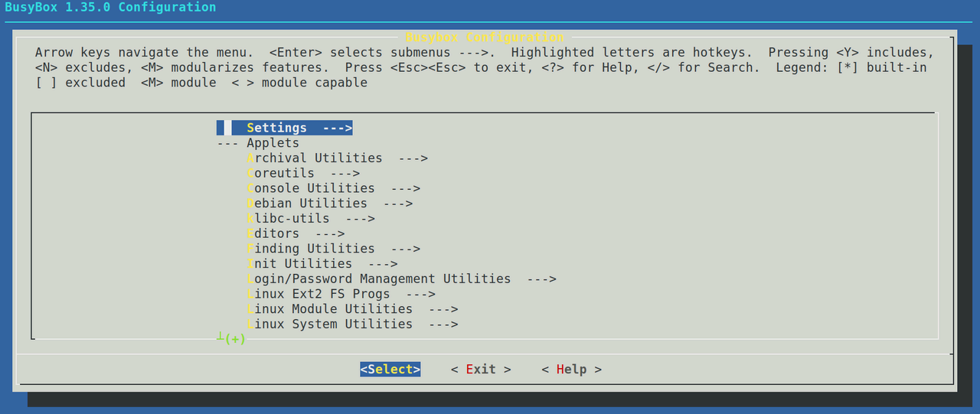Open Linux Module Utilities submenu

(x=352, y=309)
